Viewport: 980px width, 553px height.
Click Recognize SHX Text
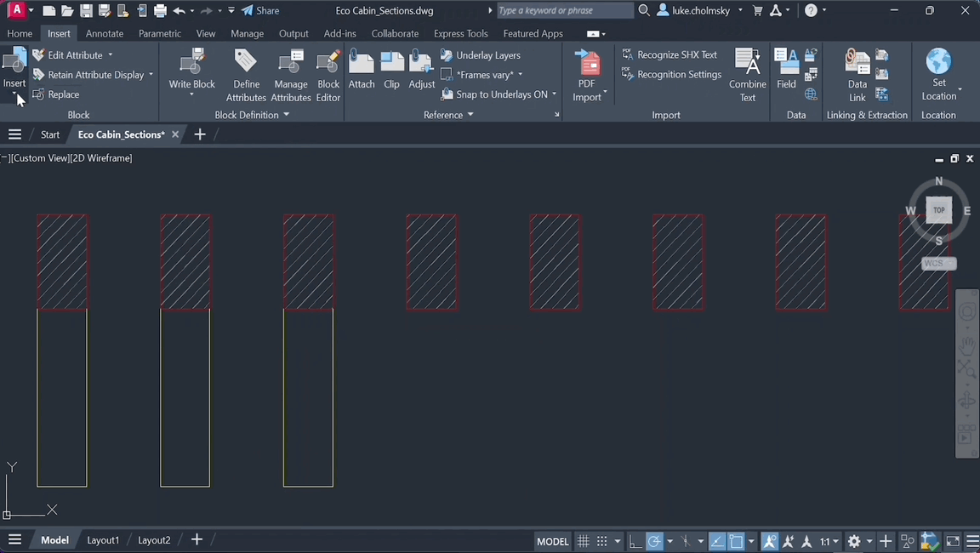click(669, 55)
